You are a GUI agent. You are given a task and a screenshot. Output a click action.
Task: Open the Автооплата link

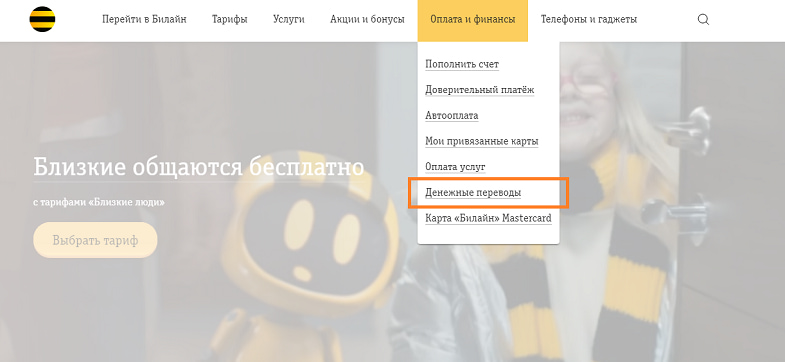452,115
